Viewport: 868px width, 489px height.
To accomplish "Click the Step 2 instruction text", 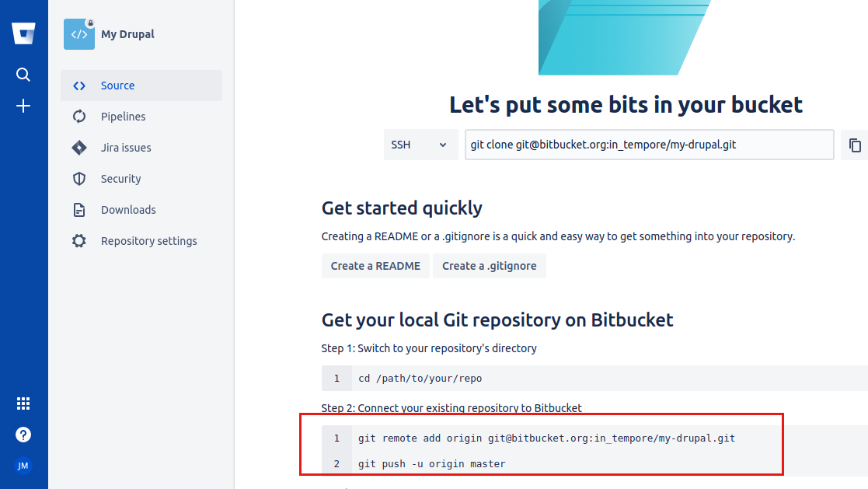I will (x=451, y=408).
